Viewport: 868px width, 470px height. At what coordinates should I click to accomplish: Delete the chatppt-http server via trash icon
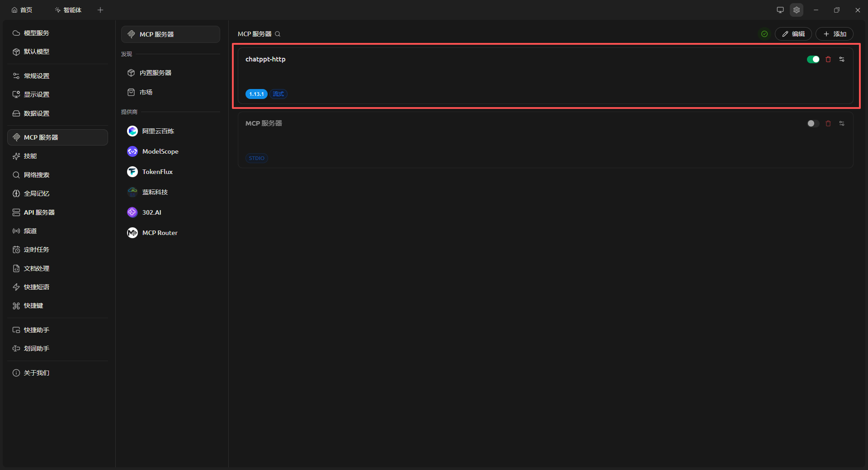coord(828,59)
